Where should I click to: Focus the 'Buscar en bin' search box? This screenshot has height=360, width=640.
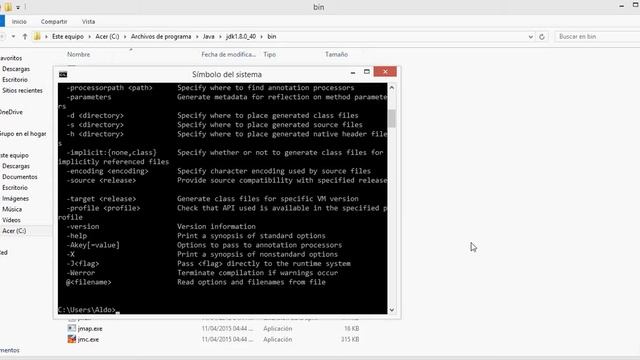tap(597, 37)
